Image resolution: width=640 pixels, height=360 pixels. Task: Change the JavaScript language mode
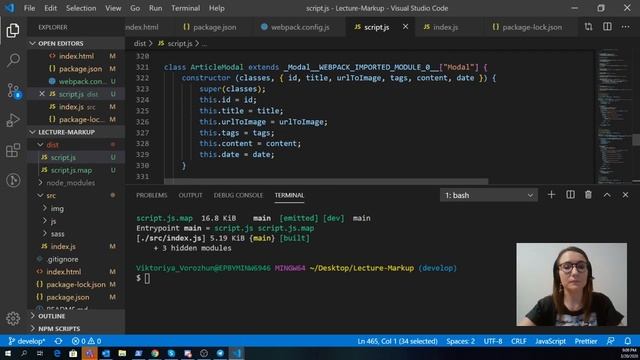(551, 341)
